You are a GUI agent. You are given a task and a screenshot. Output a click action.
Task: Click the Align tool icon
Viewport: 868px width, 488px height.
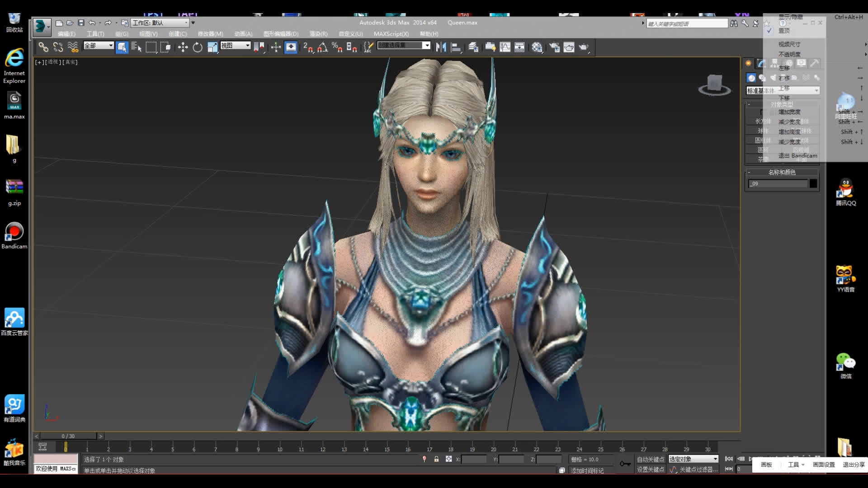point(456,47)
